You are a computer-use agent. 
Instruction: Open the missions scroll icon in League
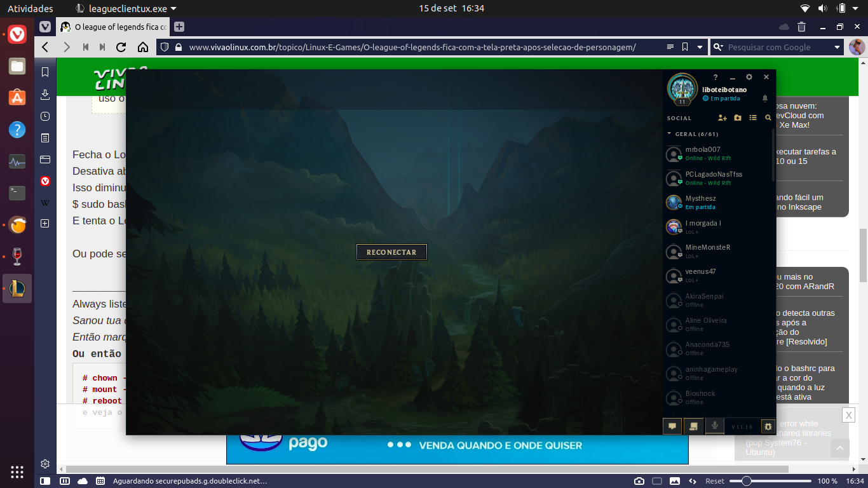[x=693, y=426]
